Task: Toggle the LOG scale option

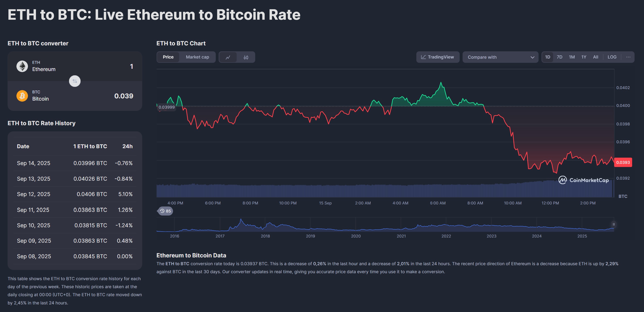Action: (612, 57)
